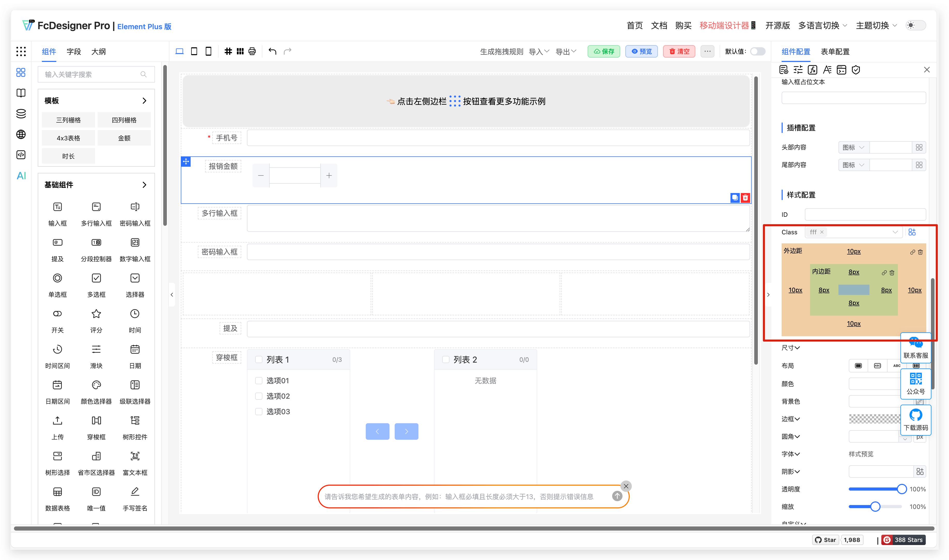Select the tablet preview icon
This screenshot has width=949, height=560.
click(194, 51)
